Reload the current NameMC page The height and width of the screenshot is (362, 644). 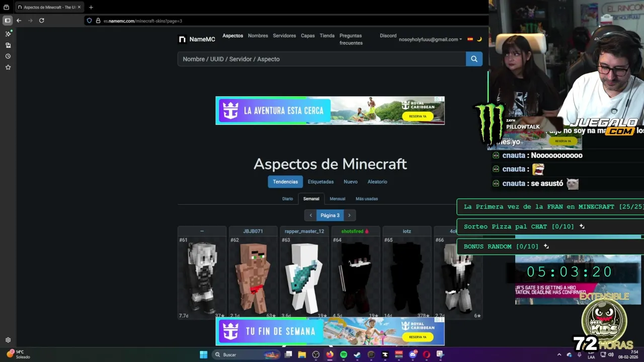42,21
